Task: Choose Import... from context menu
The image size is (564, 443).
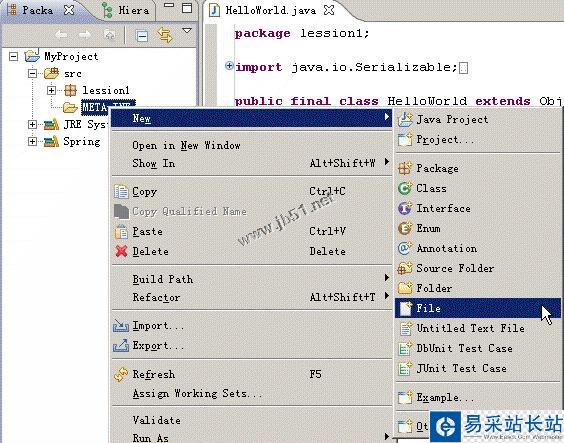Action: click(x=251, y=326)
